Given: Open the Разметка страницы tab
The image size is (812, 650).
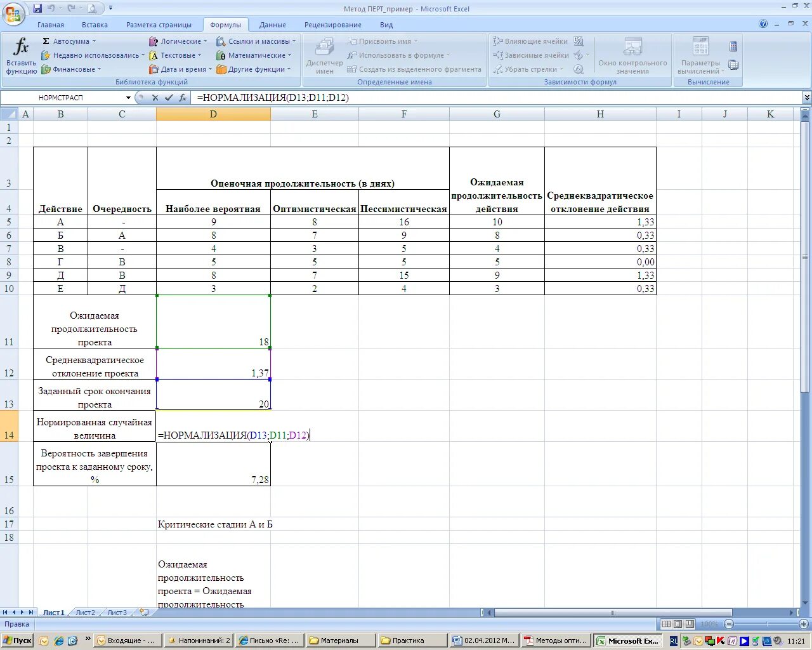Looking at the screenshot, I should pos(159,25).
